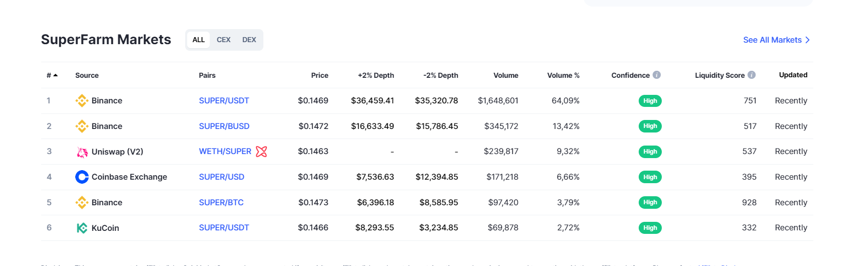Click the High badge in KuCoin row
Image resolution: width=868 pixels, height=266 pixels.
(x=650, y=228)
